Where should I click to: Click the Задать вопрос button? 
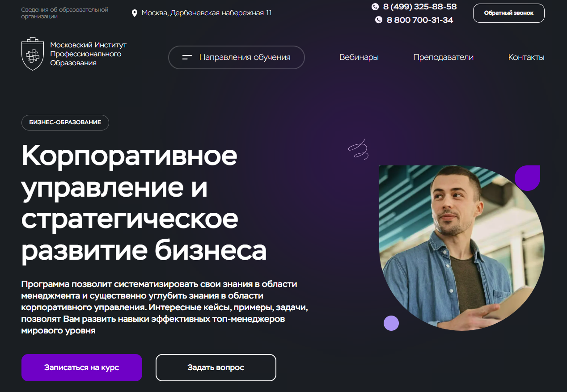coord(216,367)
